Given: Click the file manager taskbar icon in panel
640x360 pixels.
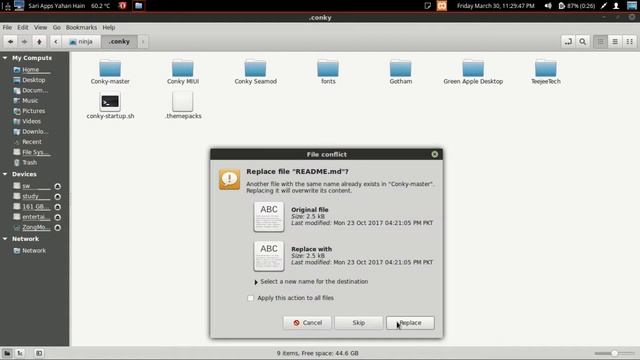Looking at the screenshot, I should coord(139,6).
